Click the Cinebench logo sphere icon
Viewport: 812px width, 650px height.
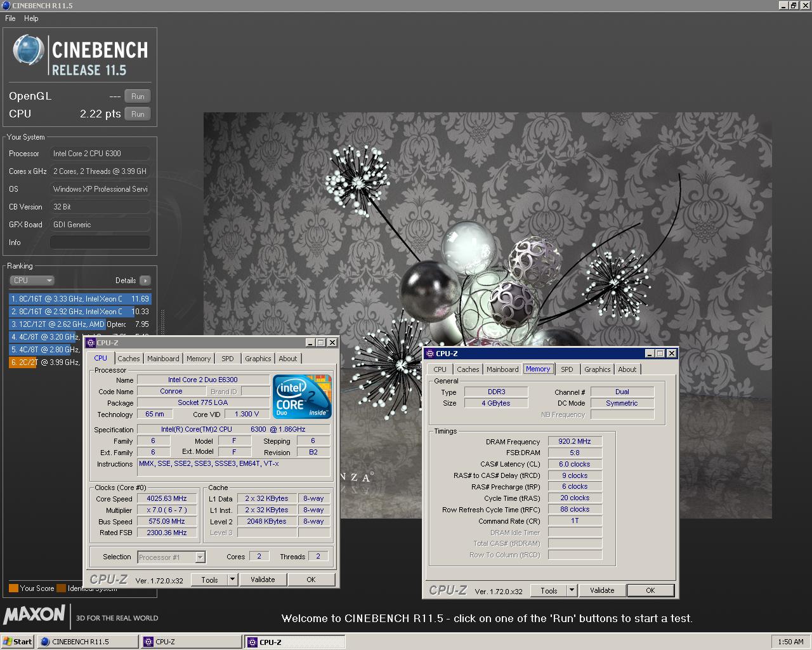(x=29, y=50)
